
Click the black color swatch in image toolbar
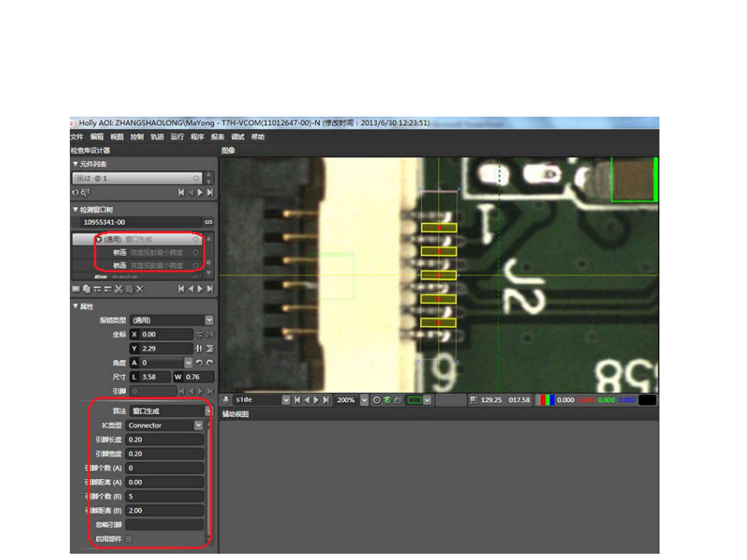click(x=647, y=400)
